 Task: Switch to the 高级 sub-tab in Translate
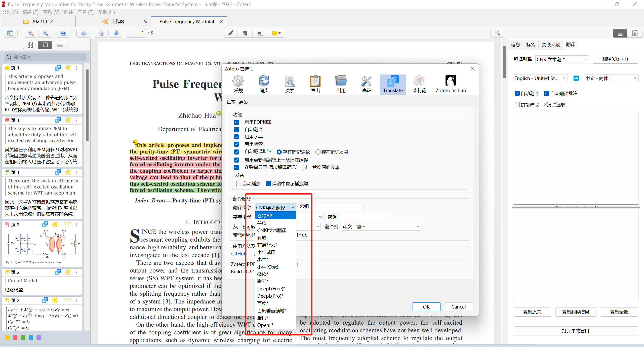tap(243, 102)
